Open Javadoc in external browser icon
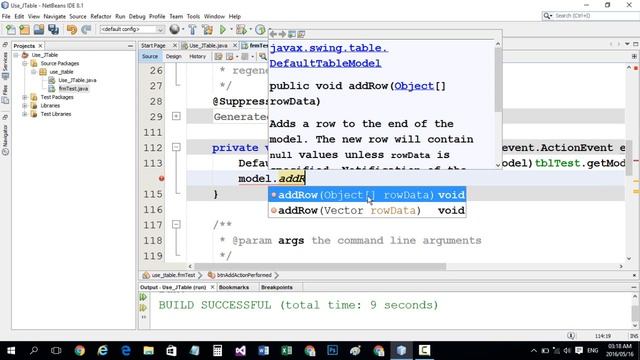640x360 pixels. tap(292, 34)
